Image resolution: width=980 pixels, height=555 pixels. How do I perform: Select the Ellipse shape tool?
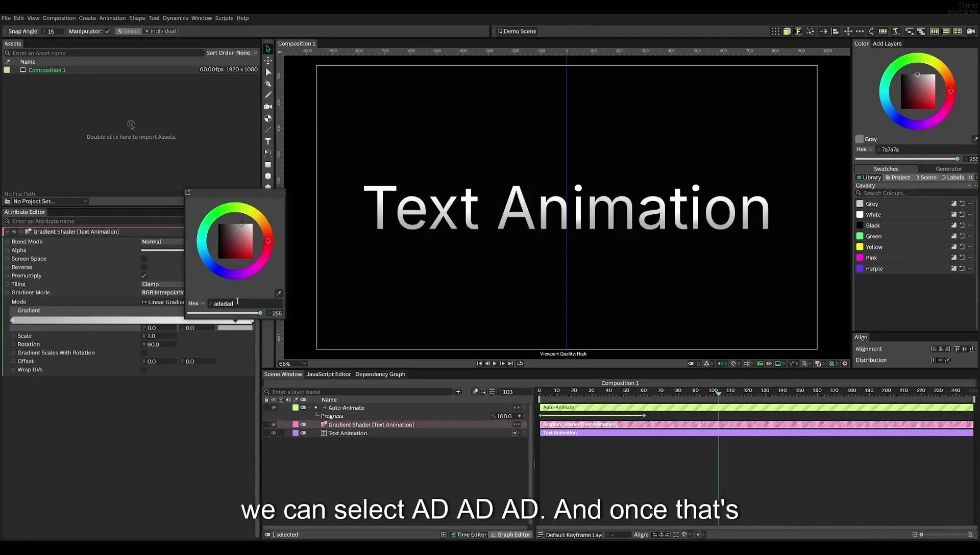click(x=268, y=176)
